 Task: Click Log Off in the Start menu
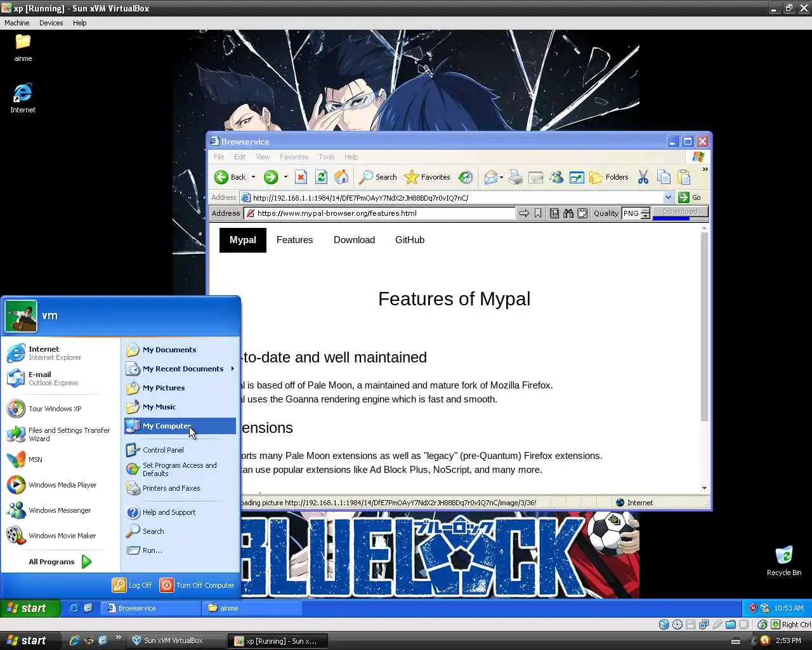click(132, 585)
